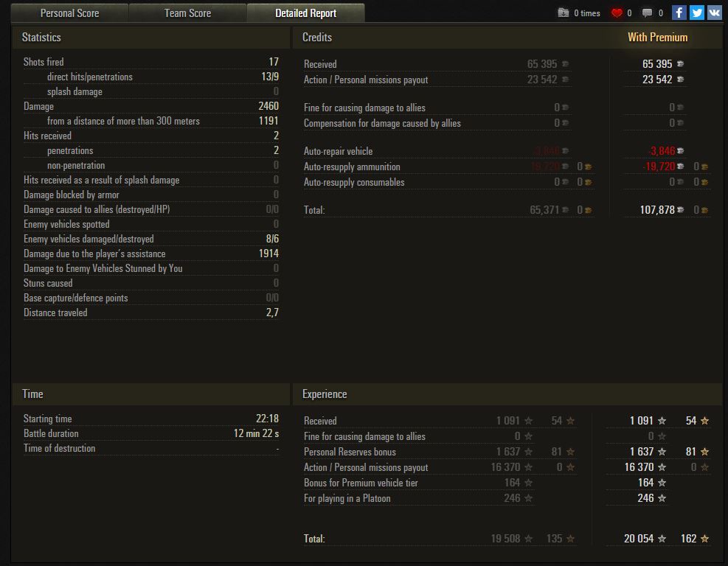Viewport: 728px width, 566px height.
Task: Click 'Damage due to the player's assistance' row
Action: coord(151,254)
